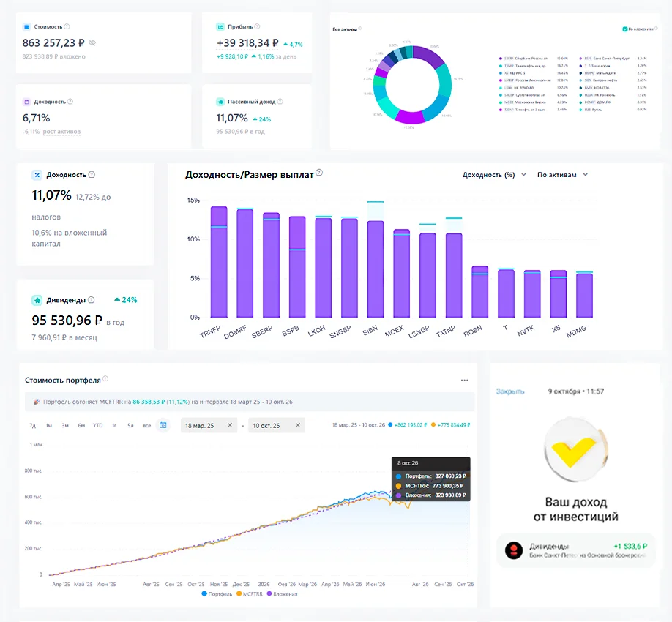The width and height of the screenshot is (672, 622).
Task: Toggle the MCFTRR series in the chart legend
Action: pos(250,594)
